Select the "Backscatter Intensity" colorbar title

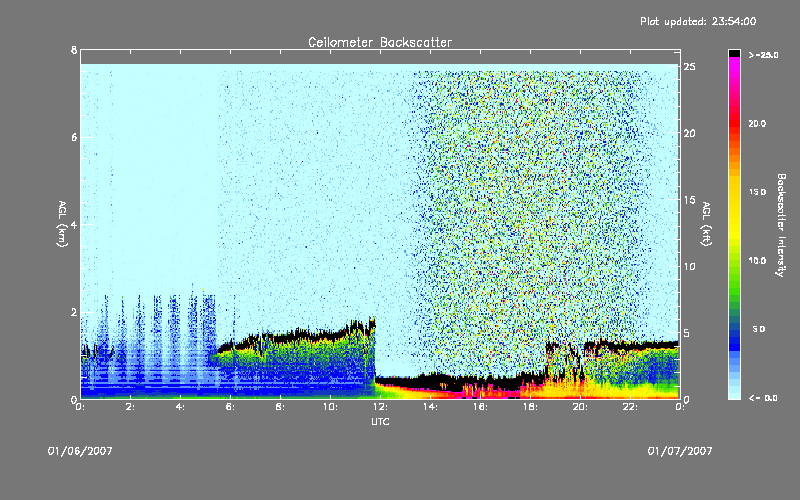pyautogui.click(x=781, y=225)
